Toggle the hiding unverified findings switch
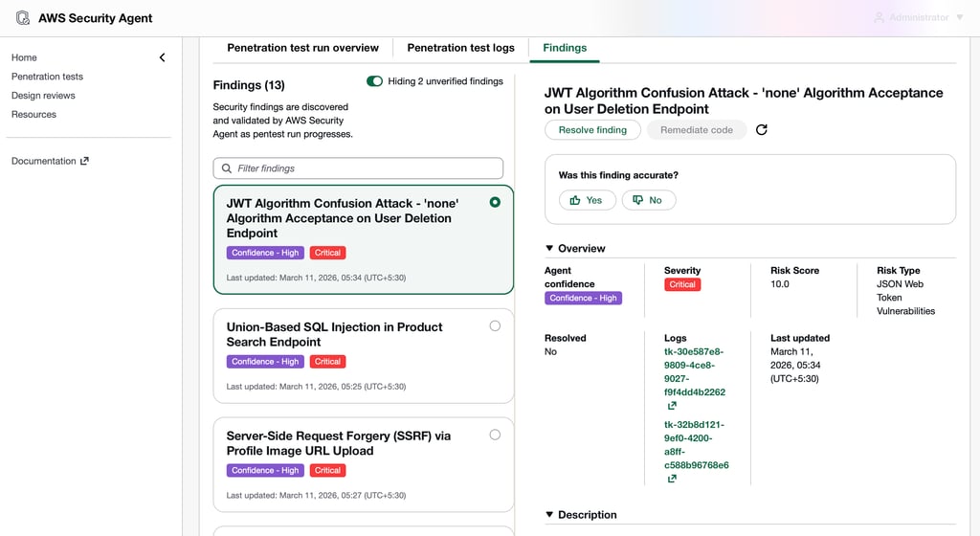 click(x=374, y=81)
